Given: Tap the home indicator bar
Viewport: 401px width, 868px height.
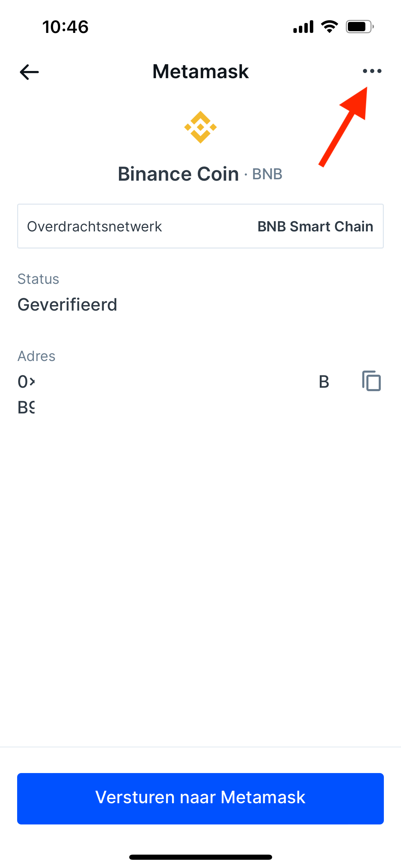Looking at the screenshot, I should click(x=200, y=857).
